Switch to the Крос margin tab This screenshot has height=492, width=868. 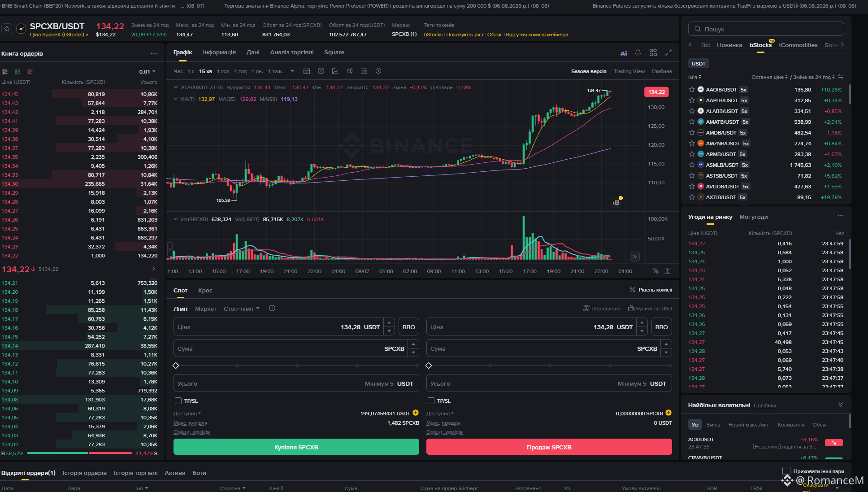(205, 291)
